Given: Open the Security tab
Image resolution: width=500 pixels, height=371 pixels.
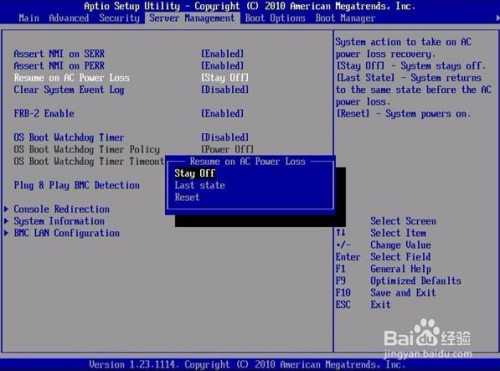Looking at the screenshot, I should [119, 18].
